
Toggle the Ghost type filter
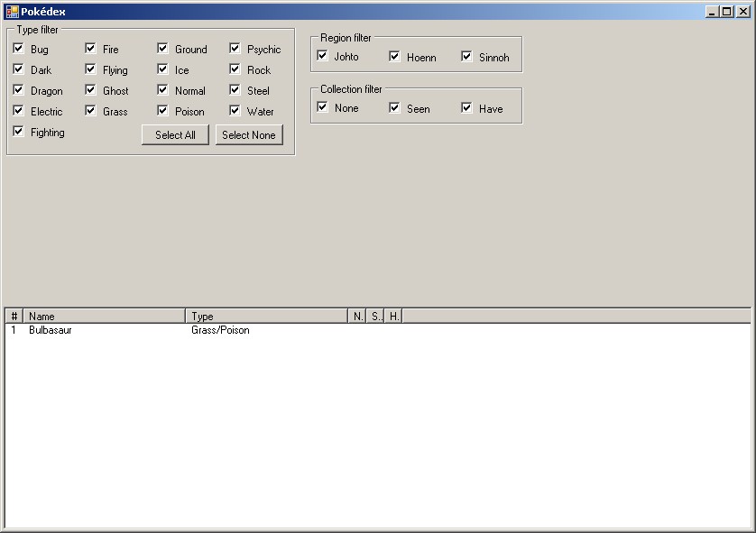coord(90,90)
